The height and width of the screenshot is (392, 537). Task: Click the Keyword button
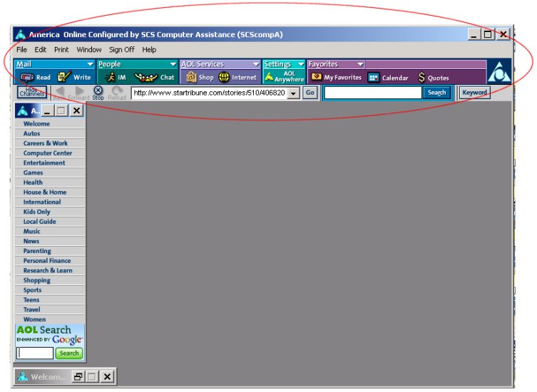475,93
